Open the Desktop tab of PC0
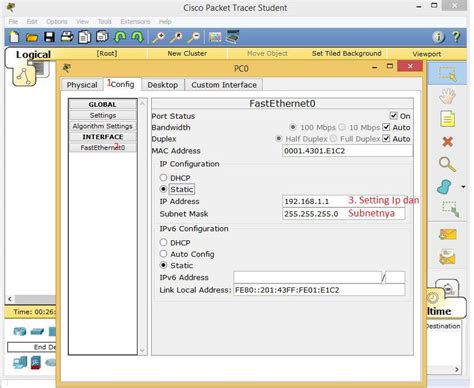 162,85
